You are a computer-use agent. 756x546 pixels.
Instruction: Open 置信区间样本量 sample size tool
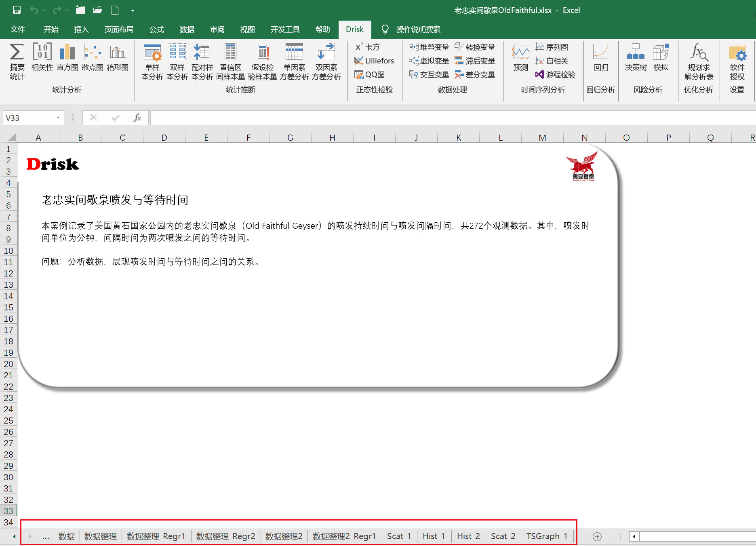(231, 62)
